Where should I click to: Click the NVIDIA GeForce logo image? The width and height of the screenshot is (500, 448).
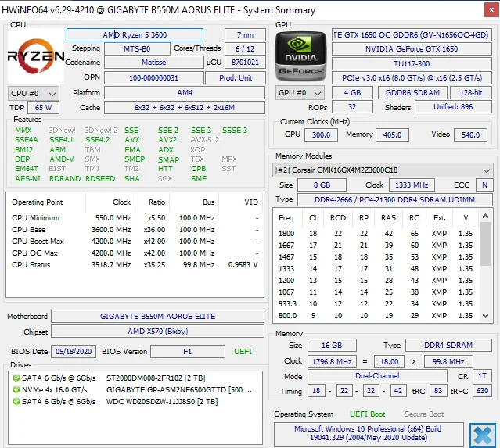300,56
